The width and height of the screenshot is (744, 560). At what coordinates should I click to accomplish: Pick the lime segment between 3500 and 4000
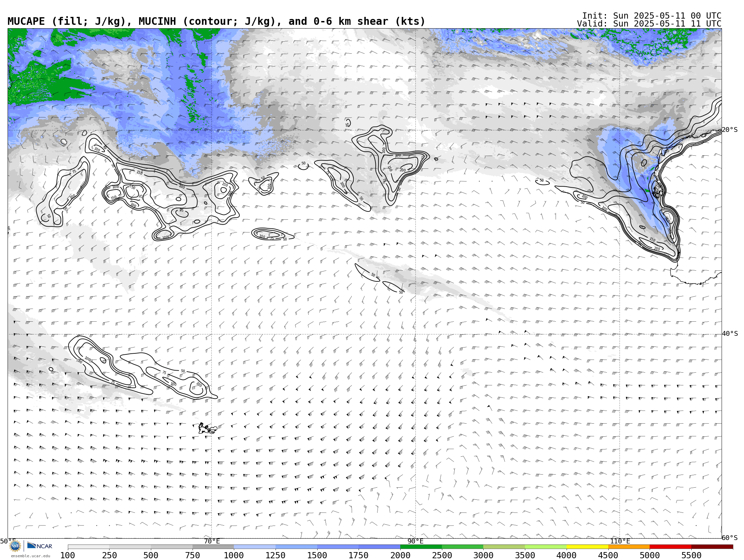click(546, 547)
